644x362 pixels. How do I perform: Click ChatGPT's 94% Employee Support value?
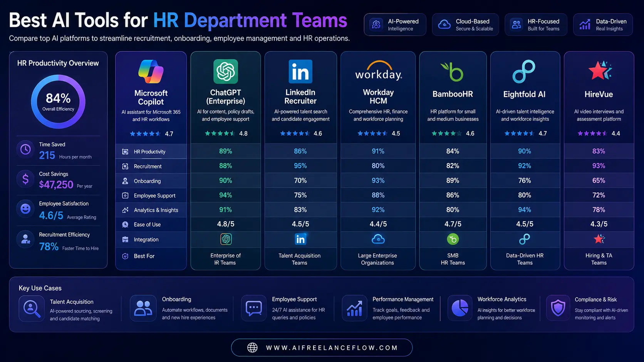click(x=226, y=195)
